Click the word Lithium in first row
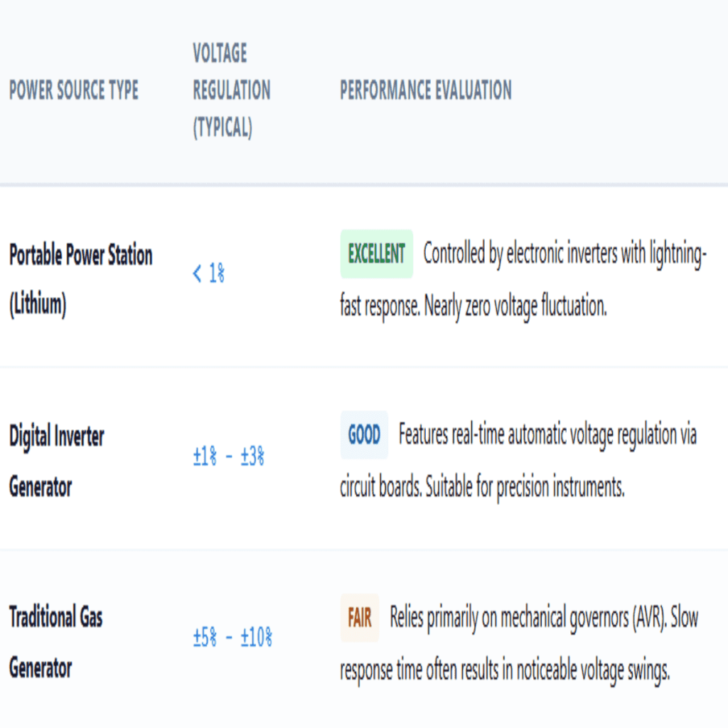 38,304
